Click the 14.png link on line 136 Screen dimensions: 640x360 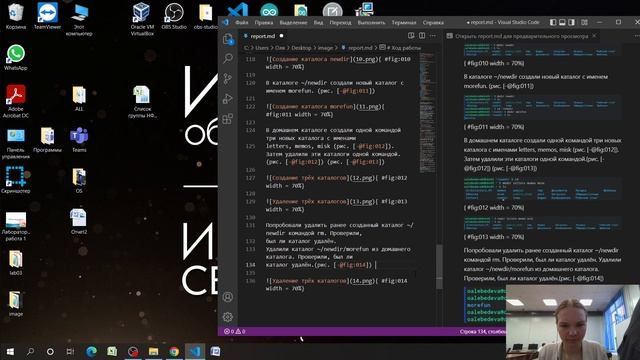pos(362,281)
